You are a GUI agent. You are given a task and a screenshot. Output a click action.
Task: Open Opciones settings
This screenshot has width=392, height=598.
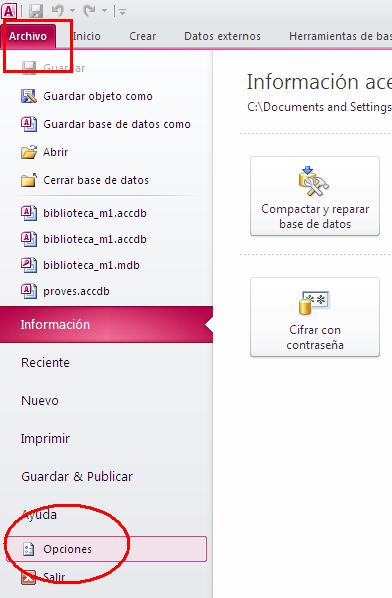[106, 549]
